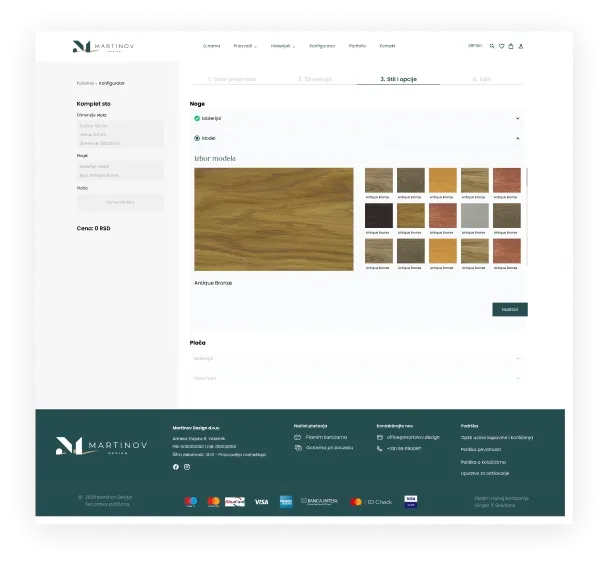Click the American Express payment logo
609x565 pixels.
tap(286, 502)
